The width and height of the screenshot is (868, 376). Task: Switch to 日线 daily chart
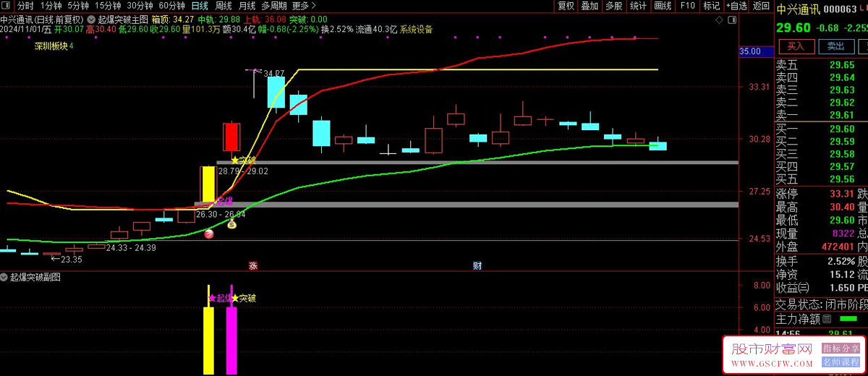199,6
